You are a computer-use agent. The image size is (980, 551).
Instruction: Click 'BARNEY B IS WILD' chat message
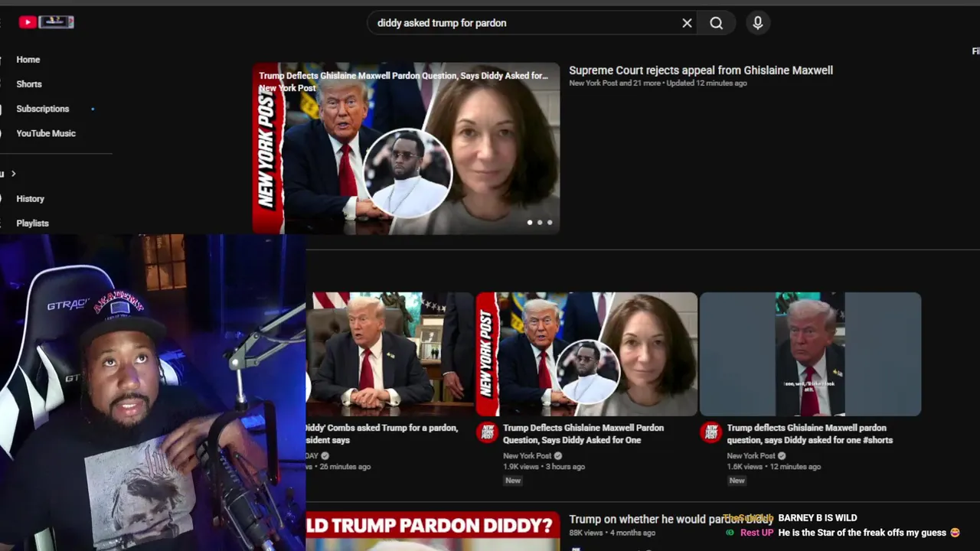pos(817,518)
